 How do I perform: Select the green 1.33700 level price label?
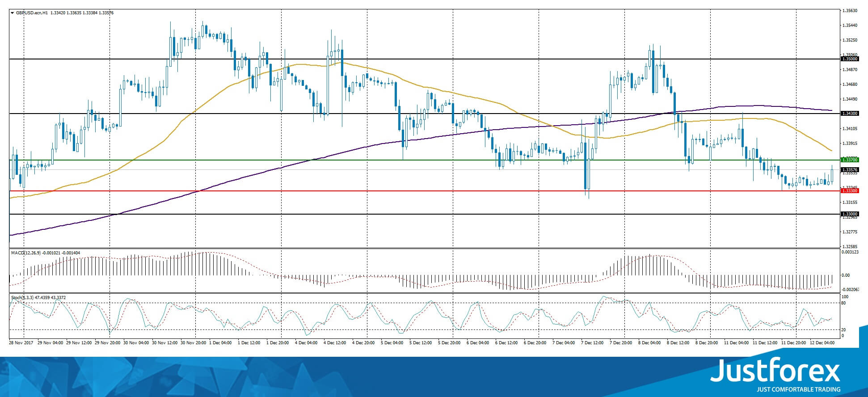(x=850, y=160)
